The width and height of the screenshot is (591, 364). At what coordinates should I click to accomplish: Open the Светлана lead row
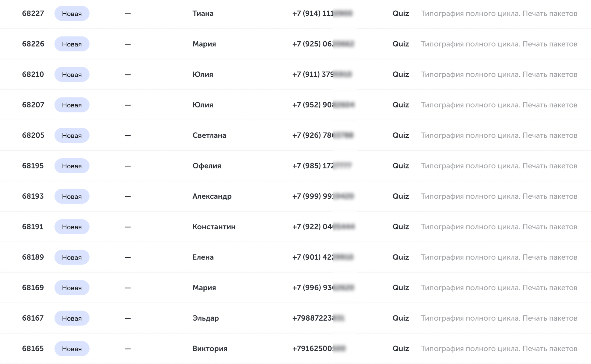click(295, 135)
